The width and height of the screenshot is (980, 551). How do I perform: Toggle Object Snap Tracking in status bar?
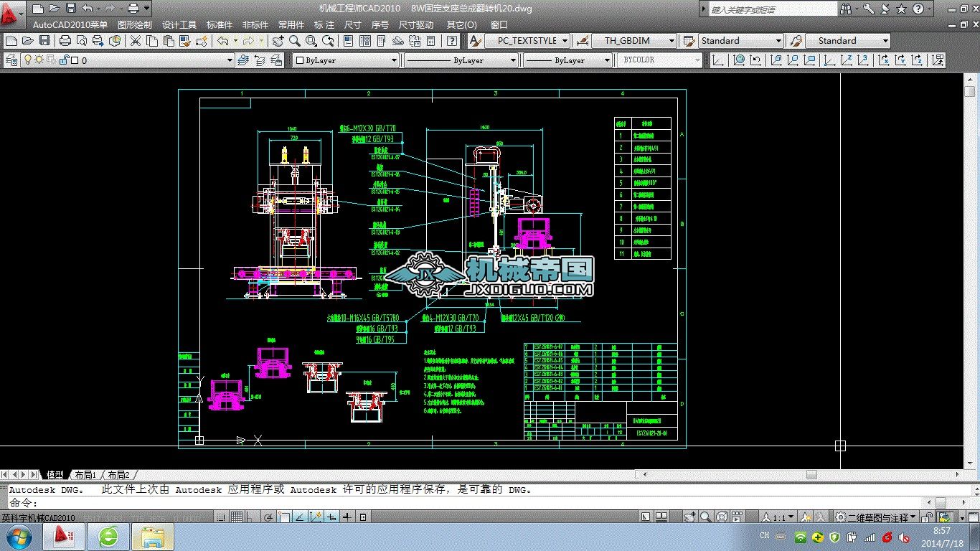(300, 517)
